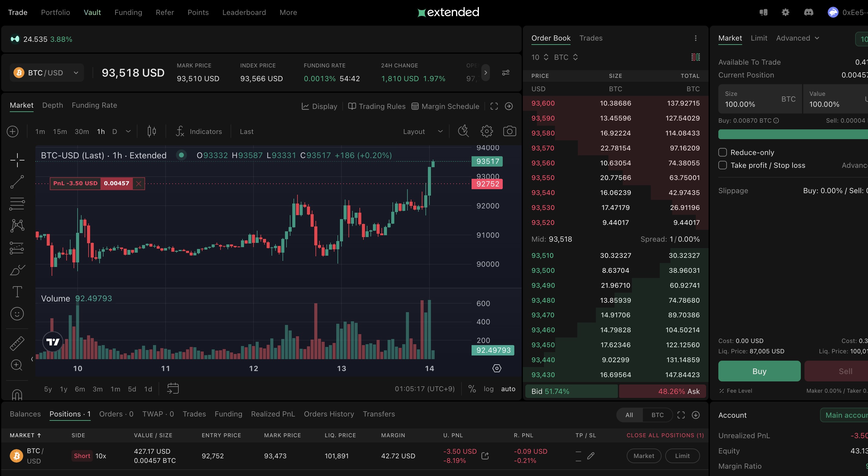868x476 pixels.
Task: Click the green Buy button
Action: tap(759, 371)
